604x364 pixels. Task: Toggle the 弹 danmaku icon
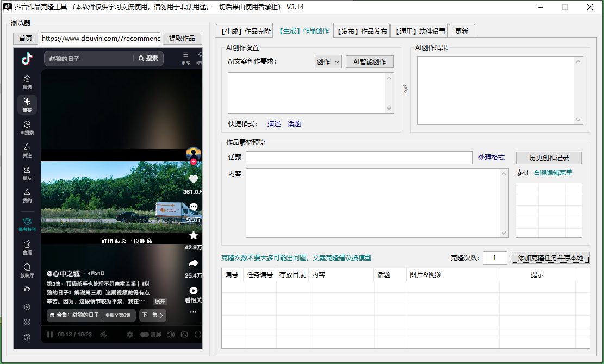[x=103, y=335]
